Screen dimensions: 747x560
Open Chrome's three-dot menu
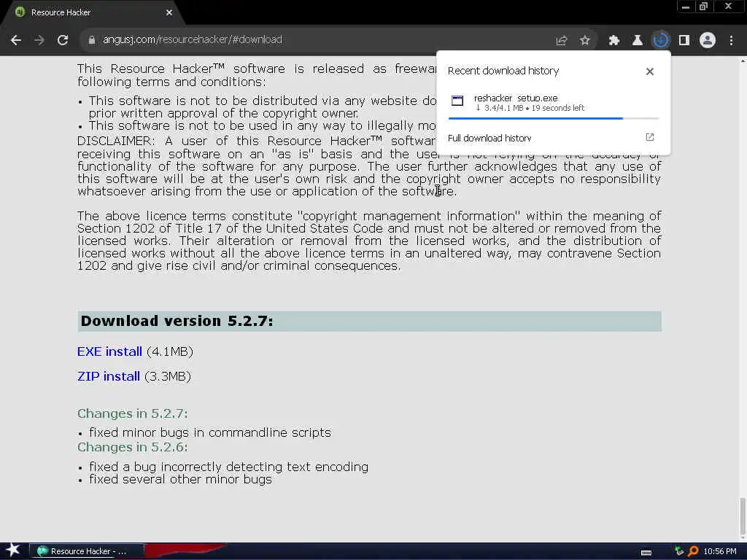[731, 41]
